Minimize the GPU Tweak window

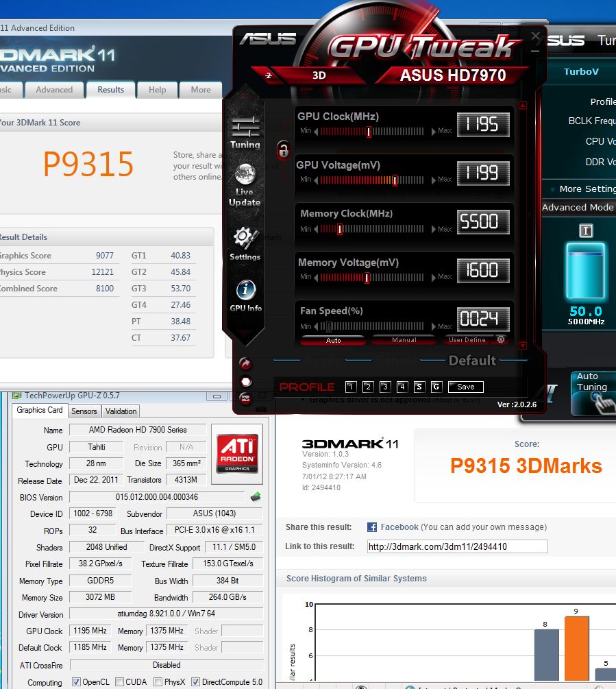[535, 51]
